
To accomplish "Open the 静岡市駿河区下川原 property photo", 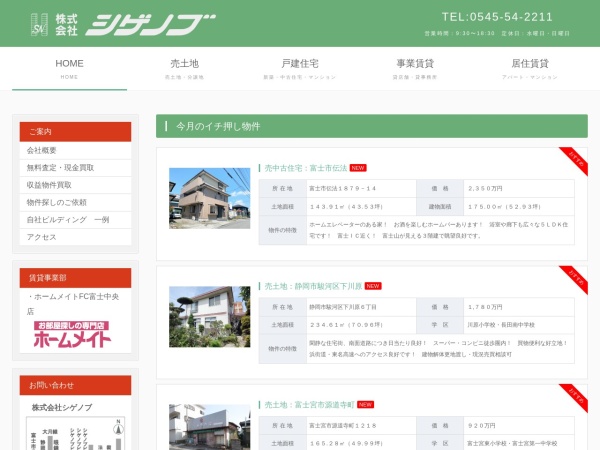I will tap(210, 317).
